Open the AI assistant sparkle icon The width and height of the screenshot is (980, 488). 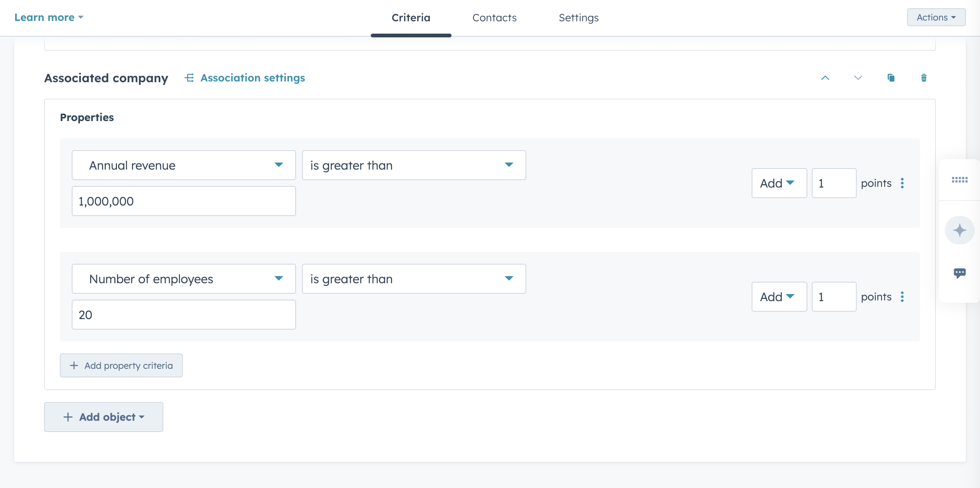(x=959, y=230)
